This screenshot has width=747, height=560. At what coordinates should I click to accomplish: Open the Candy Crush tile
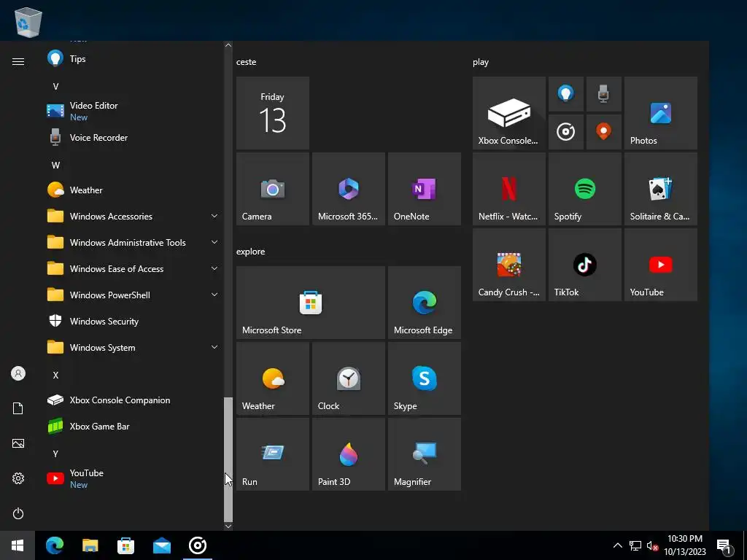pos(508,264)
